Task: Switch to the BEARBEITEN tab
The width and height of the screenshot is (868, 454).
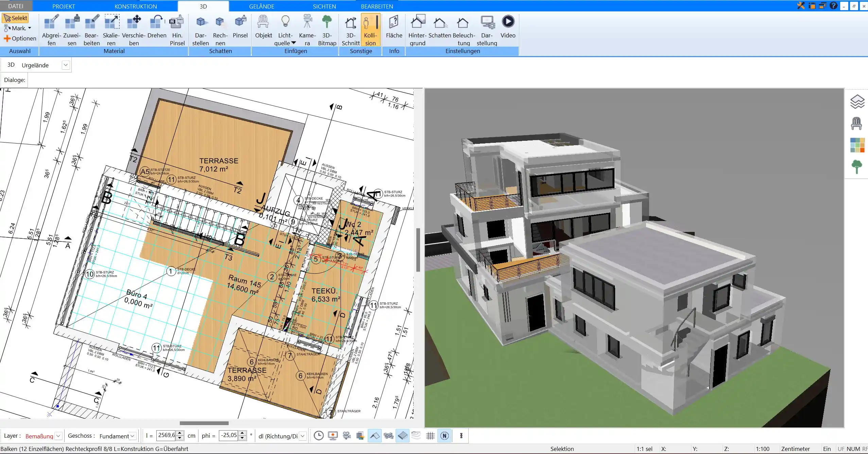Action: [377, 6]
